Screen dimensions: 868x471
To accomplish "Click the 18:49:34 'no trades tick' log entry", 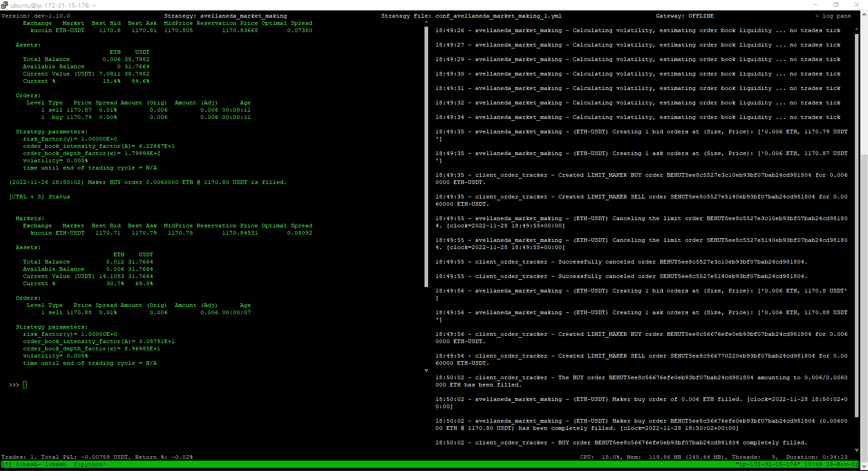I will [638, 117].
